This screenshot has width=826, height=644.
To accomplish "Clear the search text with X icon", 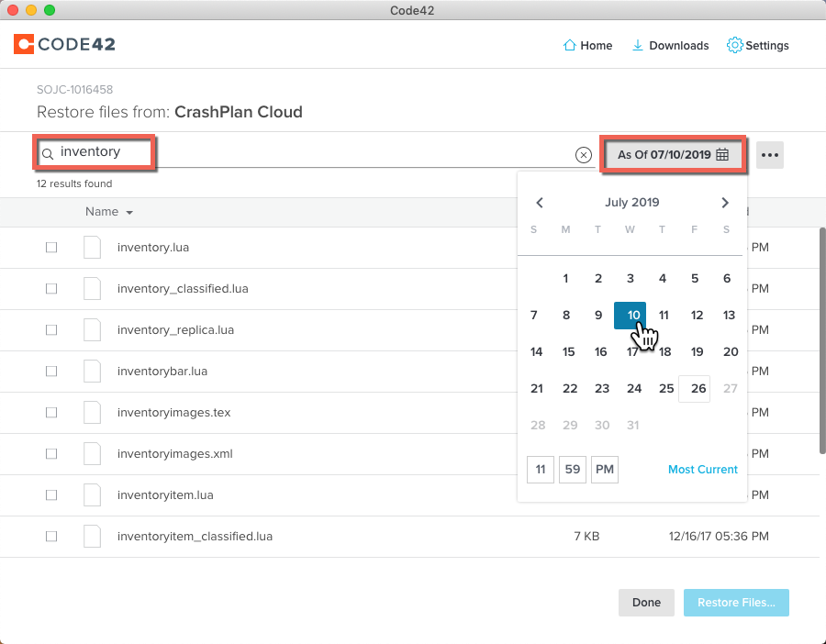I will [583, 155].
